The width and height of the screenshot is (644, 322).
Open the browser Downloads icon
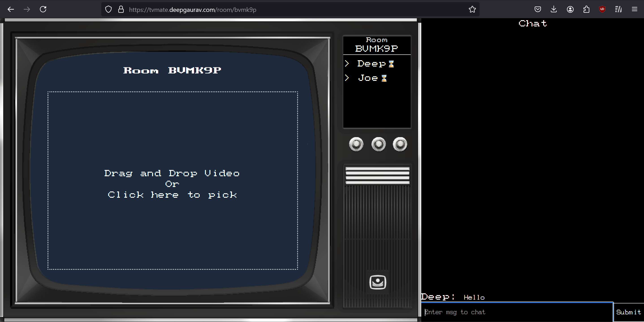tap(554, 9)
